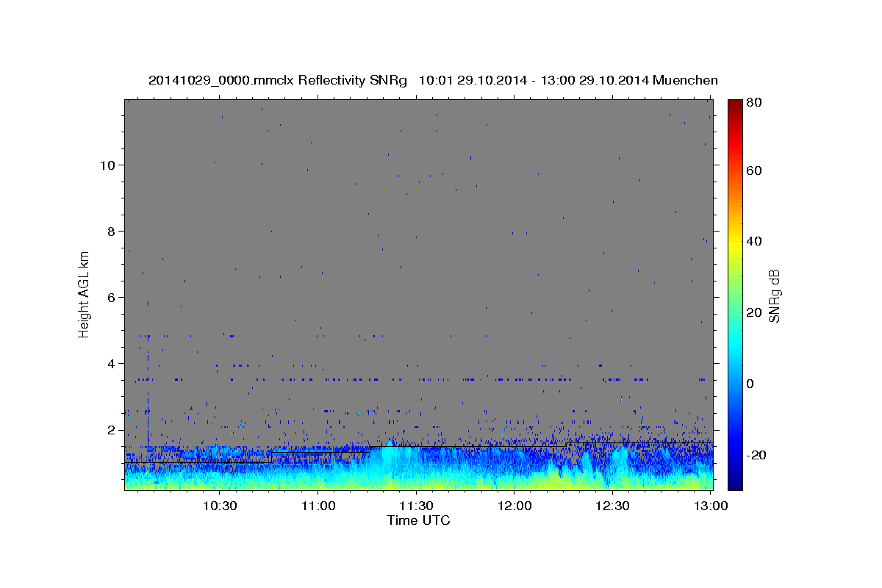Click the 11:00 time tick label
Image resolution: width=882 pixels, height=588 pixels.
coord(318,506)
